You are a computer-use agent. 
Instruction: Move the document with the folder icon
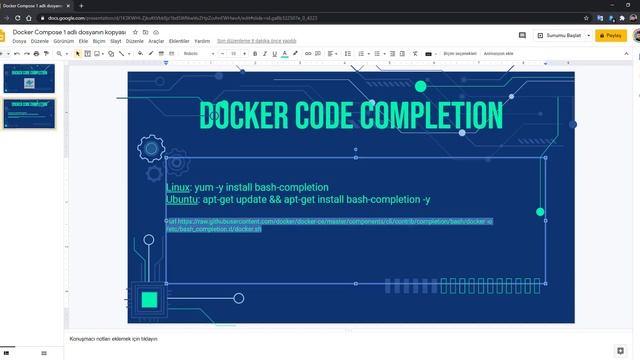(x=145, y=32)
